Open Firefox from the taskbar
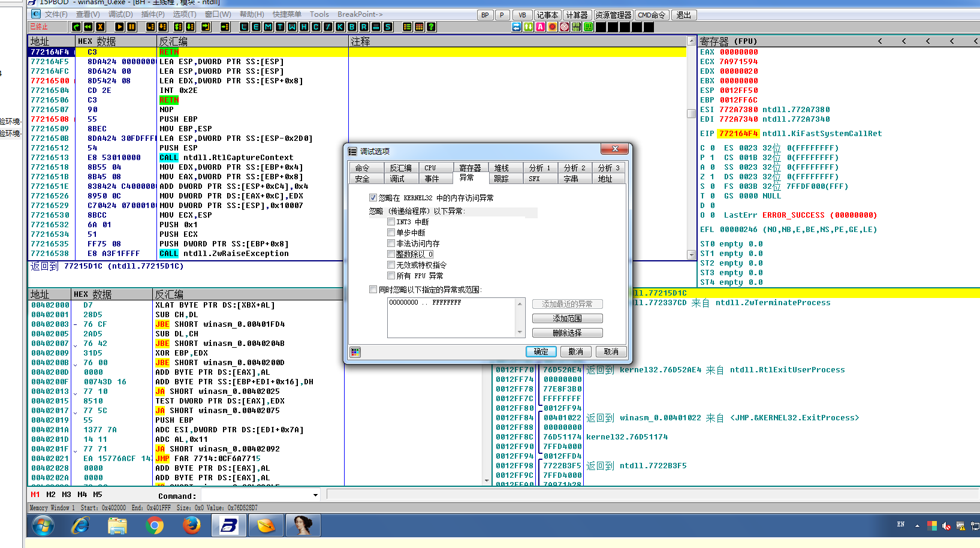This screenshot has width=980, height=548. (192, 526)
